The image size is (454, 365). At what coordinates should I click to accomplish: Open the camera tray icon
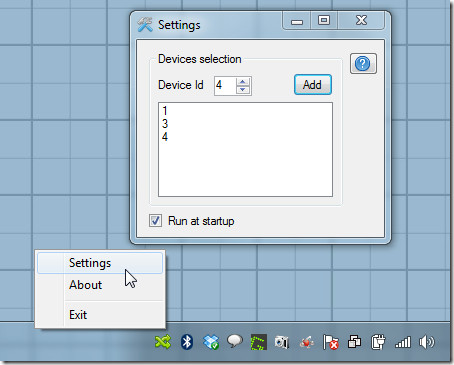tap(282, 342)
